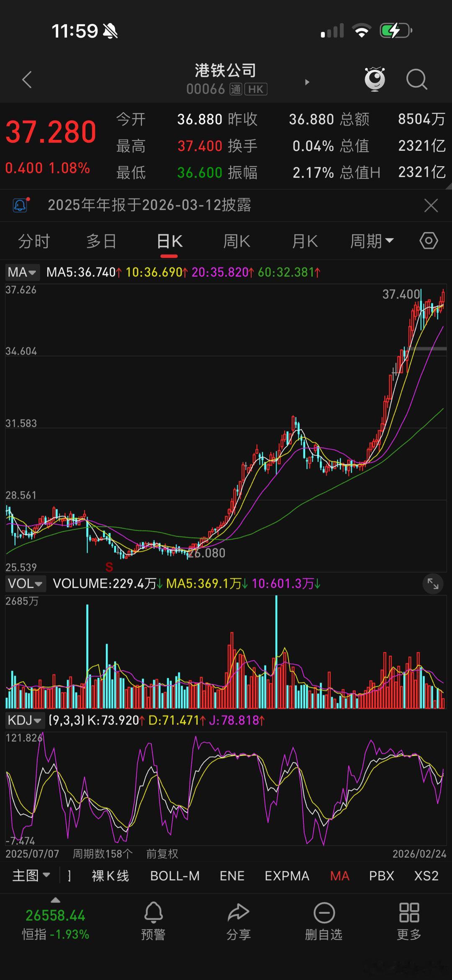This screenshot has height=980, width=452.
Task: Tap the 删自选 remove-from-watchlist icon
Action: [324, 913]
